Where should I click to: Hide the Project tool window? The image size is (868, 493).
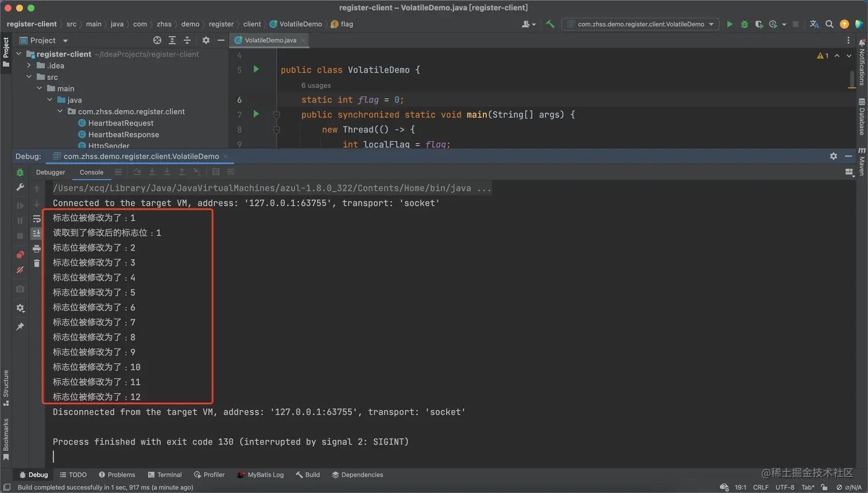[221, 40]
